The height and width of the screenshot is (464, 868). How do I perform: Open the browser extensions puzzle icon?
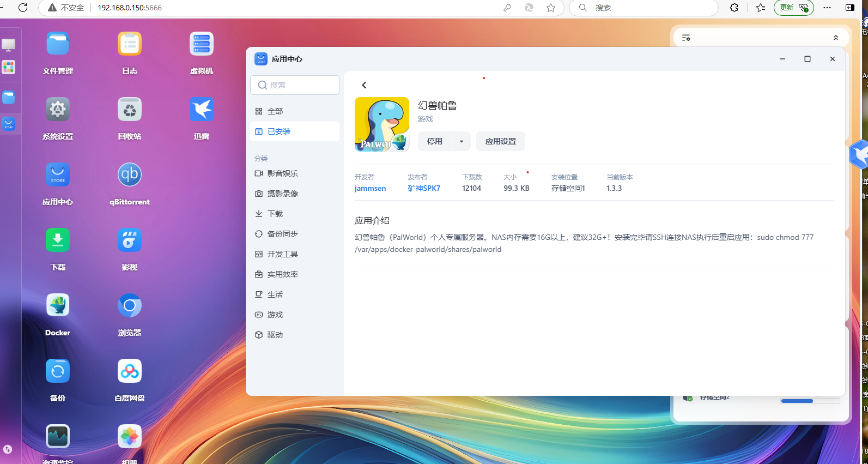pos(735,8)
